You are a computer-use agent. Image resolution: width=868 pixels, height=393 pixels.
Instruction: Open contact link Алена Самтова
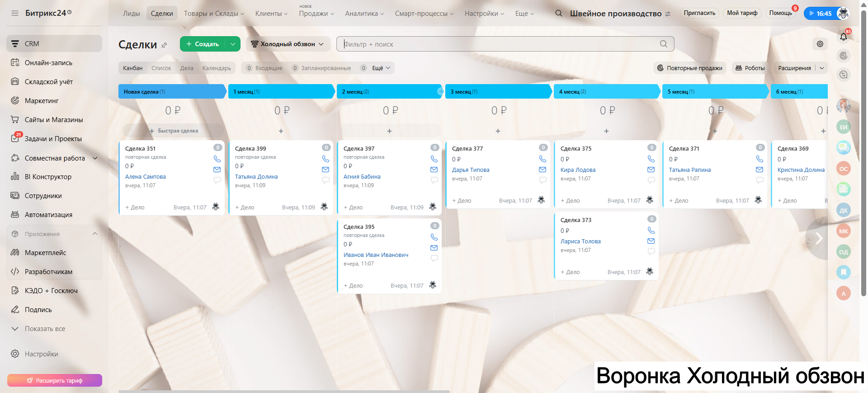(x=146, y=177)
